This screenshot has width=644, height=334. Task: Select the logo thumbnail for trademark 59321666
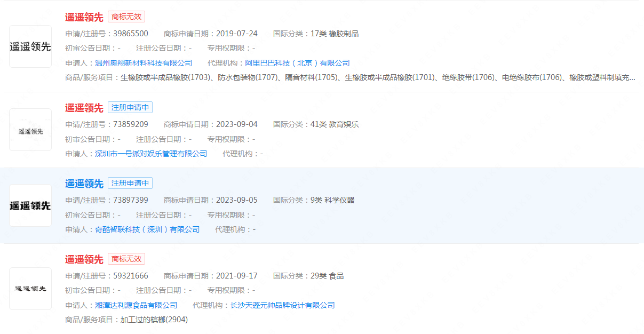(x=30, y=289)
